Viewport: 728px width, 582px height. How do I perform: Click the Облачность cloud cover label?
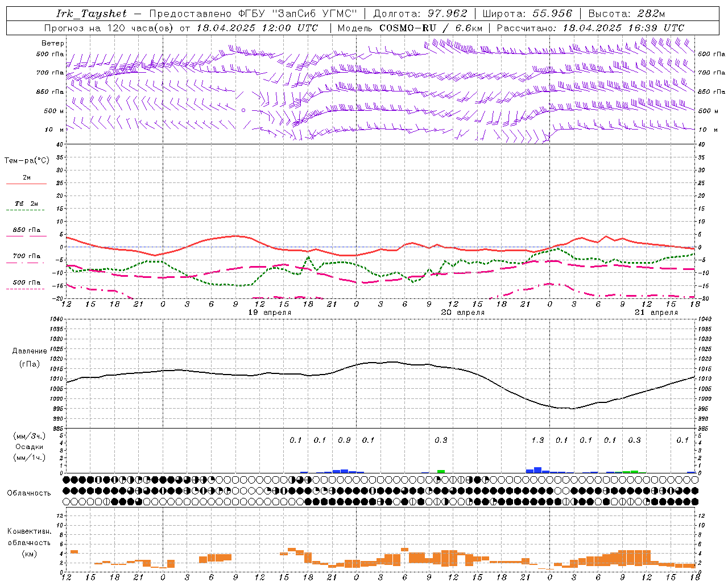(x=29, y=493)
